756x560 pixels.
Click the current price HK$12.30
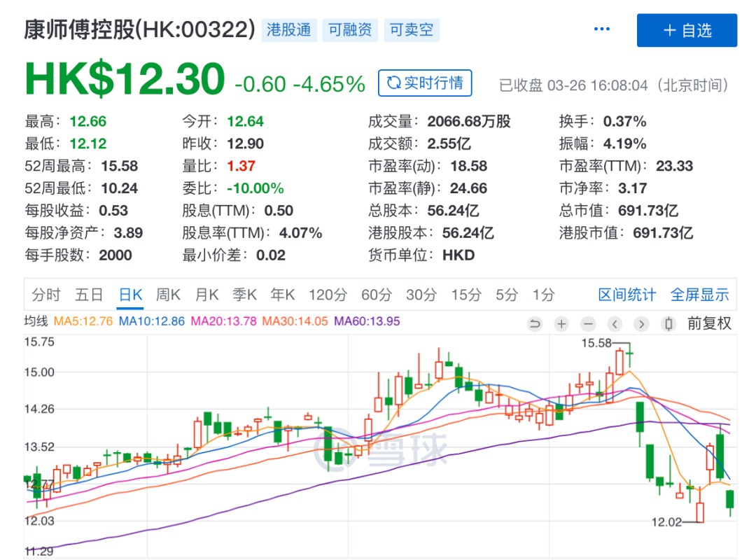(125, 78)
